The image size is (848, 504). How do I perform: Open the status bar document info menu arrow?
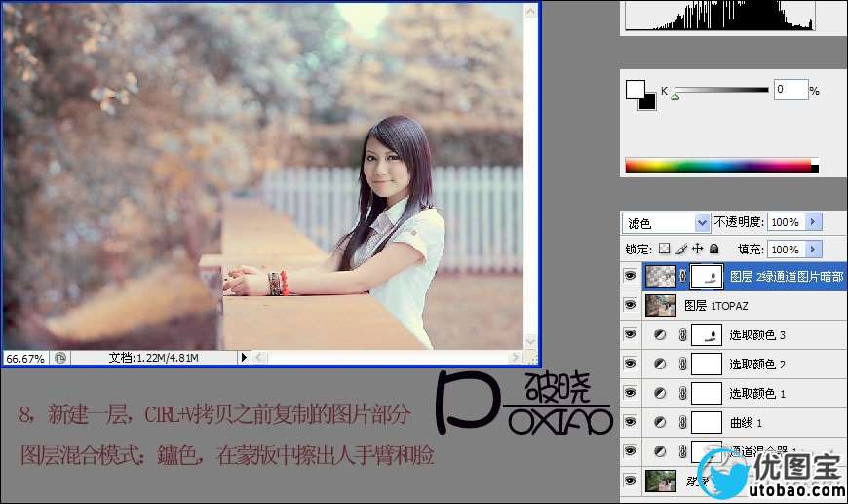(244, 358)
